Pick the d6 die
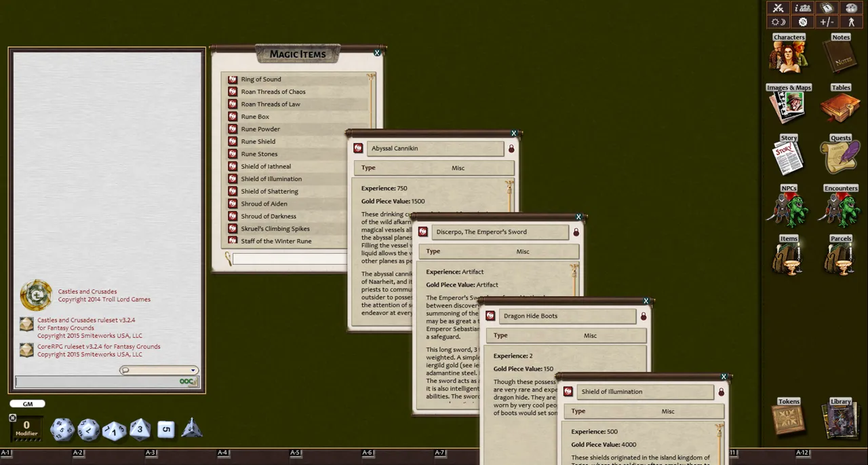This screenshot has height=465, width=868. point(166,430)
